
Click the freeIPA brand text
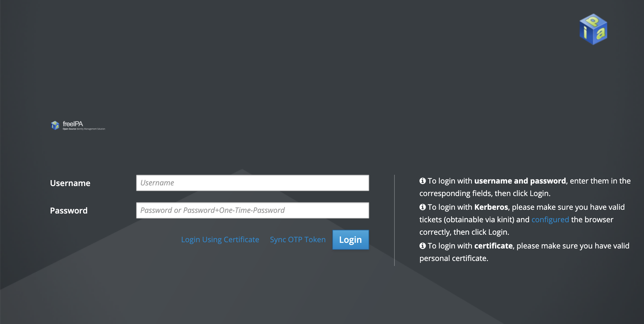73,124
